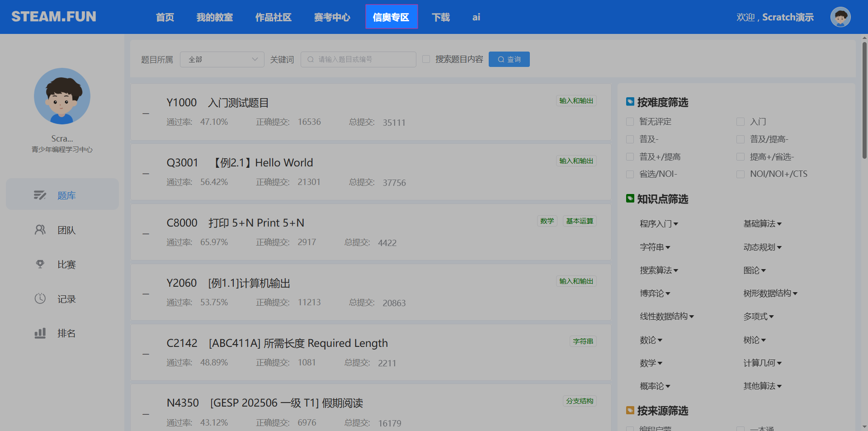Check the 入门 difficulty filter
Viewport: 868px width, 431px height.
(x=741, y=122)
